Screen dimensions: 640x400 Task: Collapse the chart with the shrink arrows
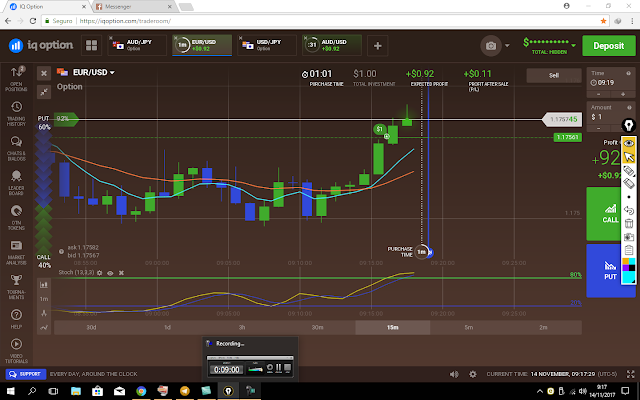pos(44,92)
